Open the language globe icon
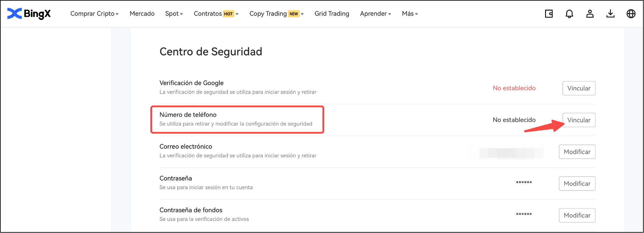 click(x=631, y=14)
